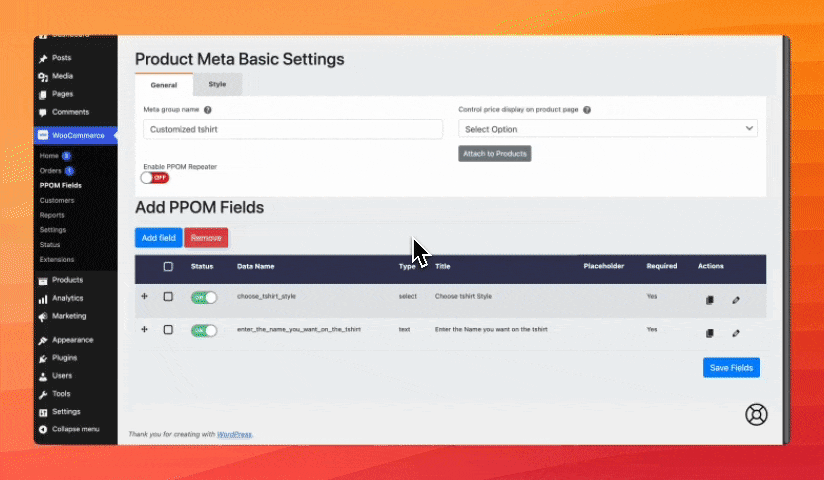Click the Add field button
This screenshot has width=824, height=480.
pyautogui.click(x=159, y=238)
